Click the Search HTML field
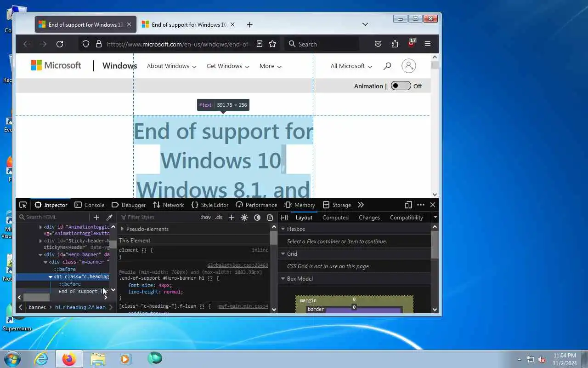 click(54, 218)
